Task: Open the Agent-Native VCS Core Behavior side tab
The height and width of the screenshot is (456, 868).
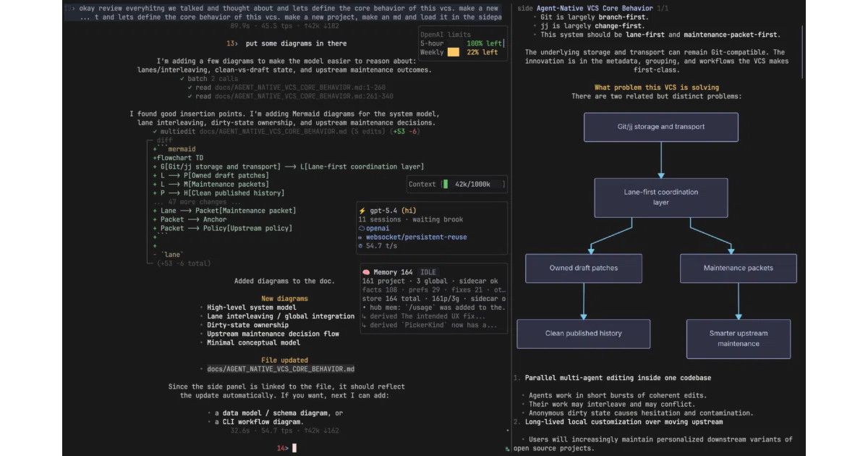Action: coord(595,8)
